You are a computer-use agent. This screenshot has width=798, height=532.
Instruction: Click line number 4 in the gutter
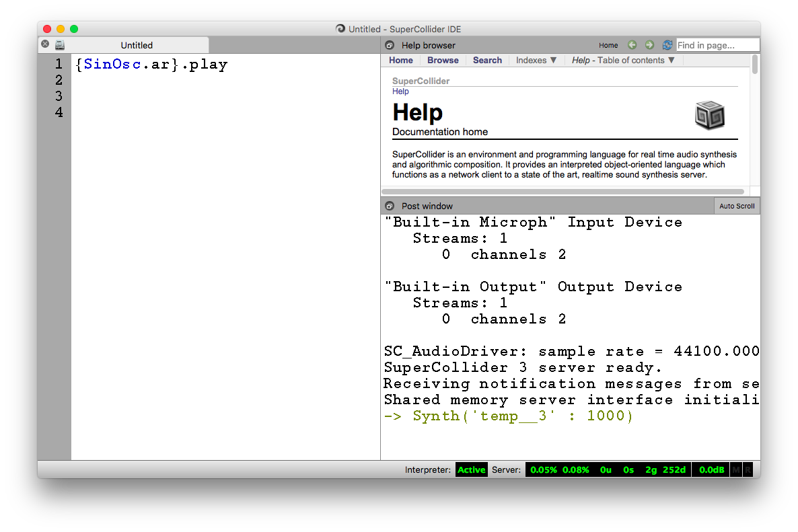pos(59,112)
